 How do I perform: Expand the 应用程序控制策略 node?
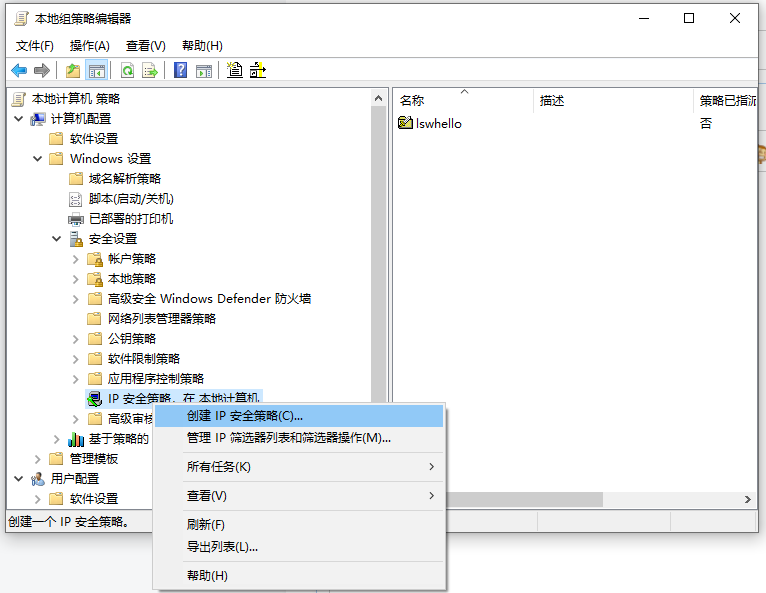coord(76,379)
